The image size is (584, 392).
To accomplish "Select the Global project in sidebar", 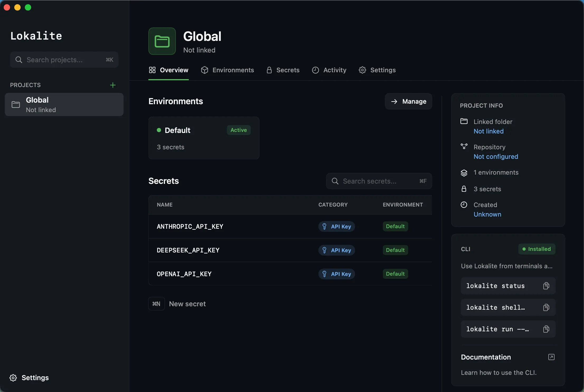I will [64, 104].
